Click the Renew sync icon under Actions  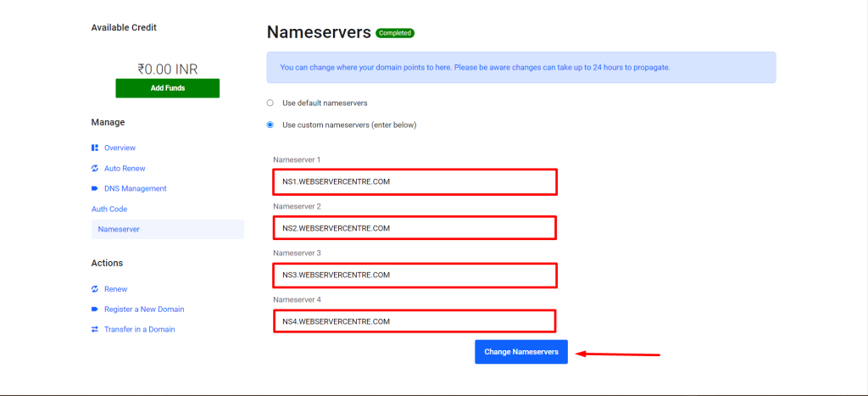tap(95, 289)
